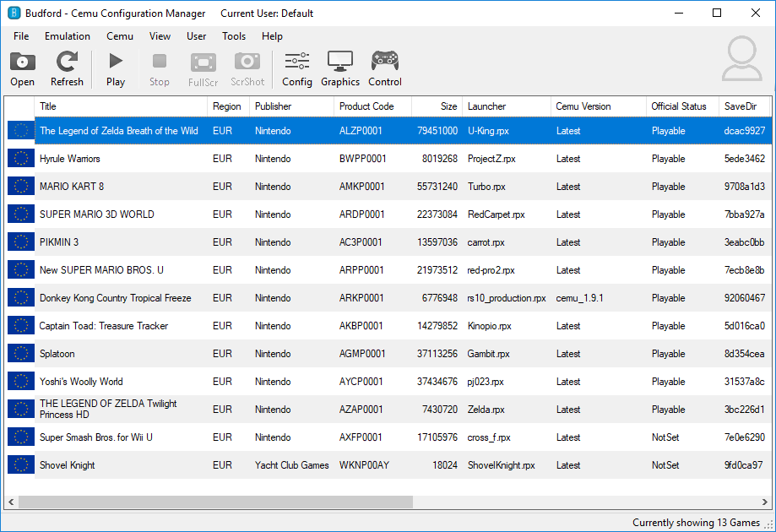Refresh the game list

point(67,69)
